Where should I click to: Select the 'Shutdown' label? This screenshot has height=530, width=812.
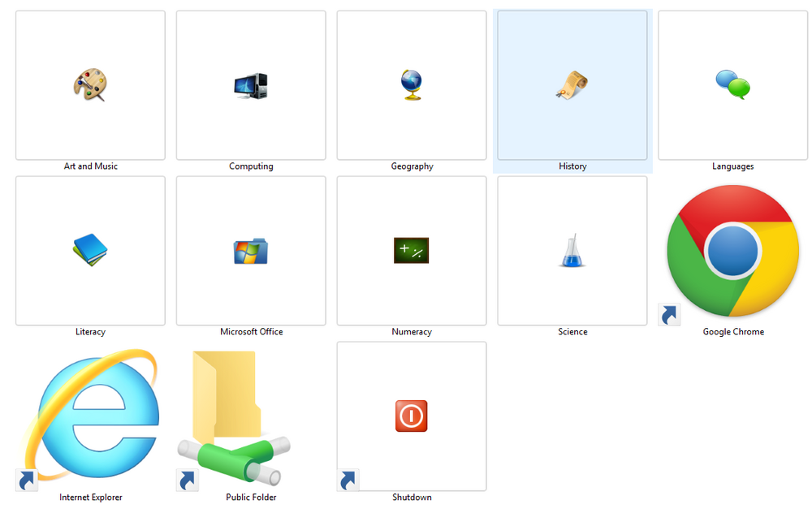point(412,498)
